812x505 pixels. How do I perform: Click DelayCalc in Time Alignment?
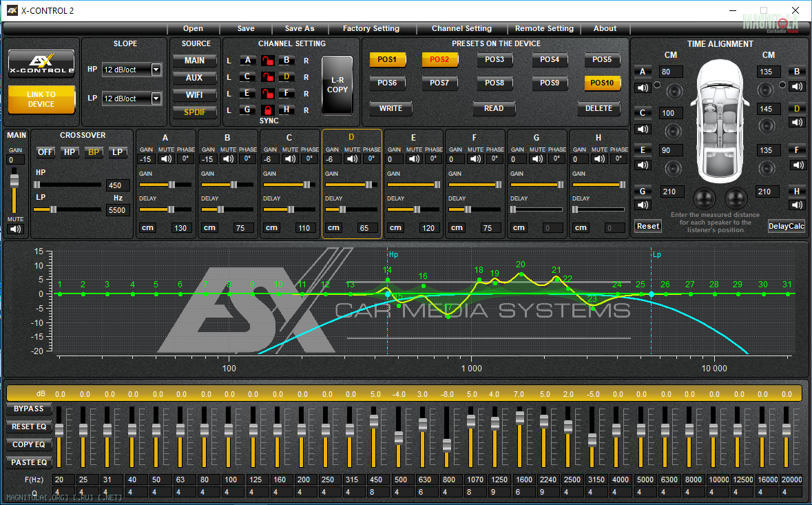[x=786, y=226]
